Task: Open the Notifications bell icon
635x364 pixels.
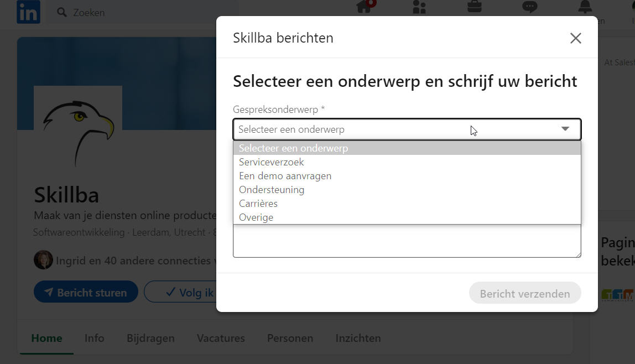Action: click(x=585, y=7)
